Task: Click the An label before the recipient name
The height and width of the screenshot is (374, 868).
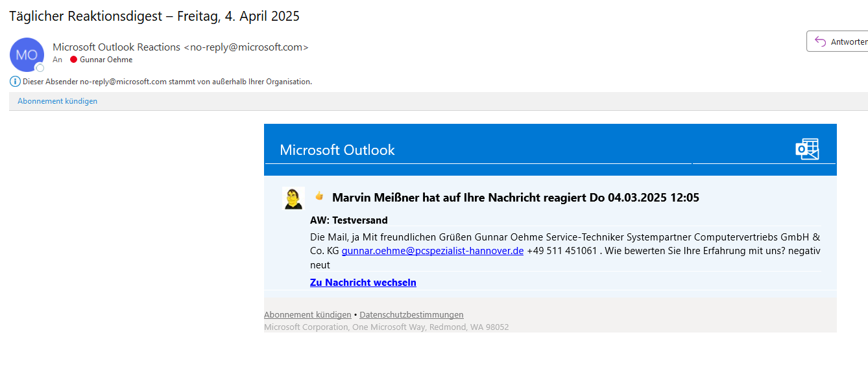Action: pos(57,59)
